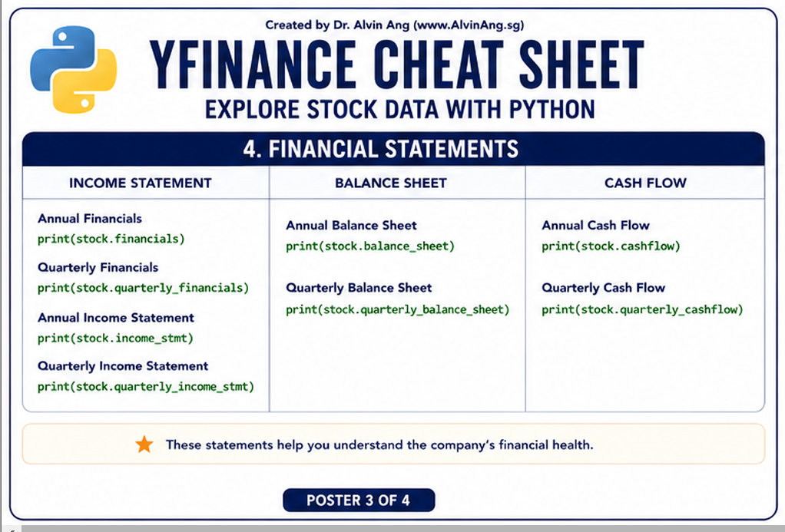Image resolution: width=785 pixels, height=532 pixels.
Task: Click the print(stock.quarterly_financials) code
Action: click(143, 289)
